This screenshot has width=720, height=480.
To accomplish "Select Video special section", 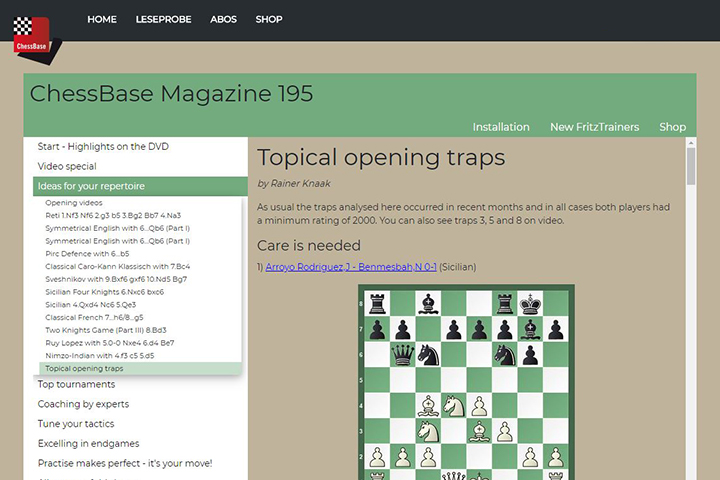I will pos(67,166).
